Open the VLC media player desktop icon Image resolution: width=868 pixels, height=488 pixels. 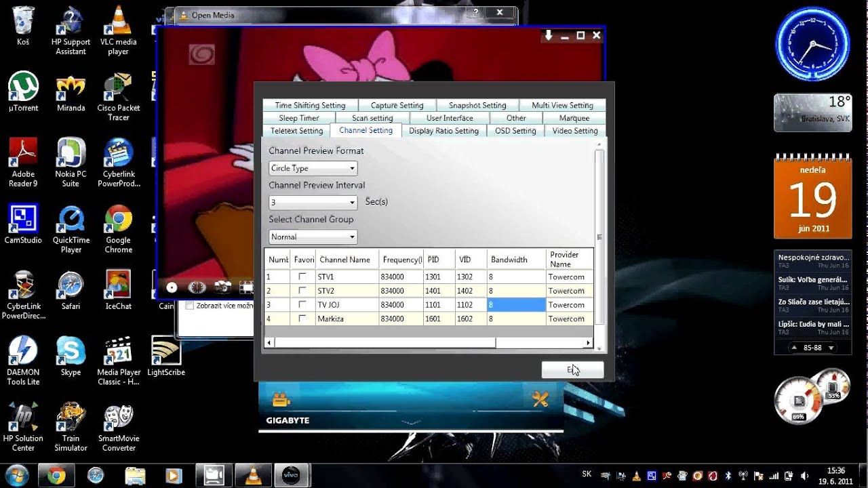coord(118,31)
